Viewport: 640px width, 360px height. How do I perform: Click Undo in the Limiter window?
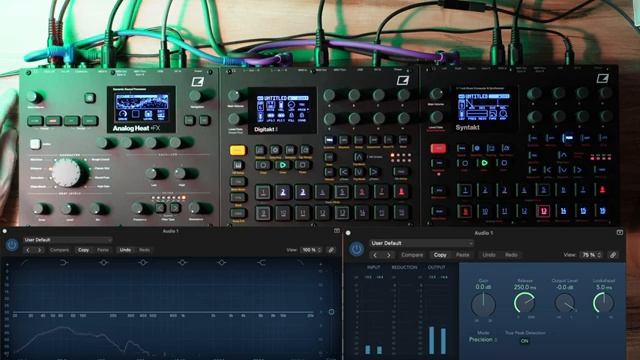489,255
